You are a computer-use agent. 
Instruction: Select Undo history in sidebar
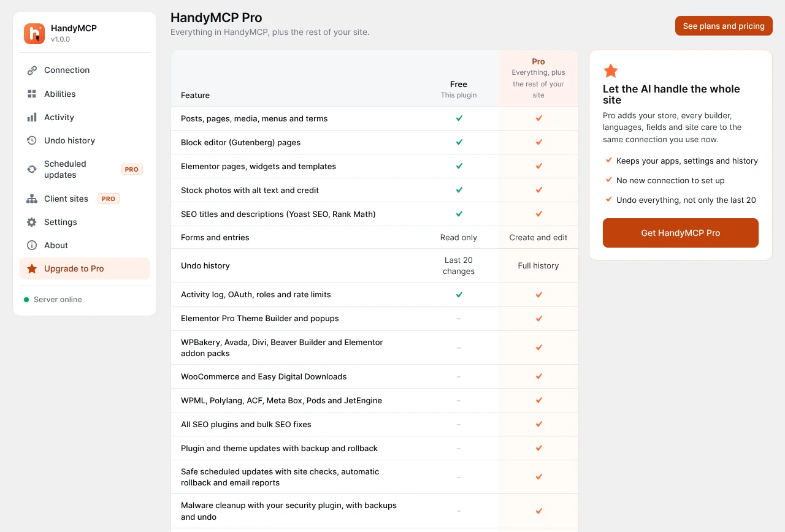tap(85, 140)
